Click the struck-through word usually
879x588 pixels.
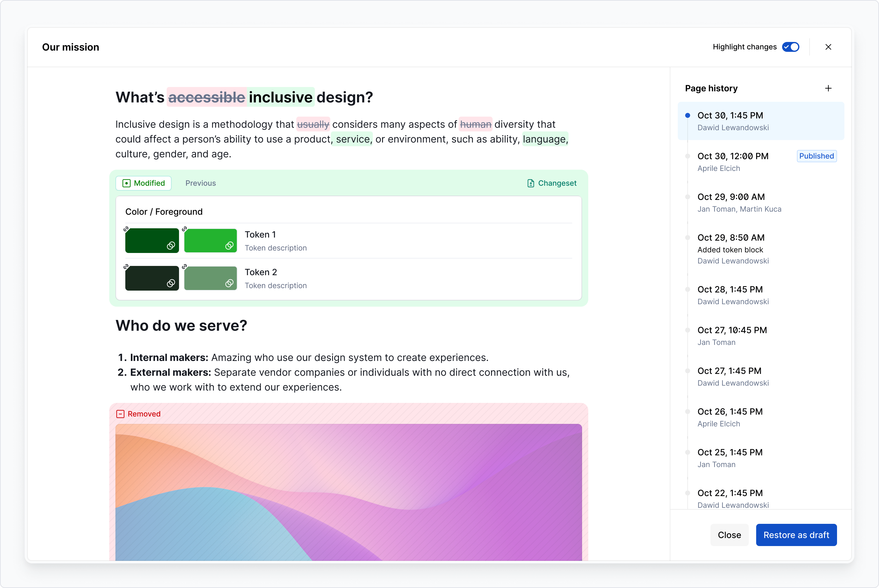(313, 124)
